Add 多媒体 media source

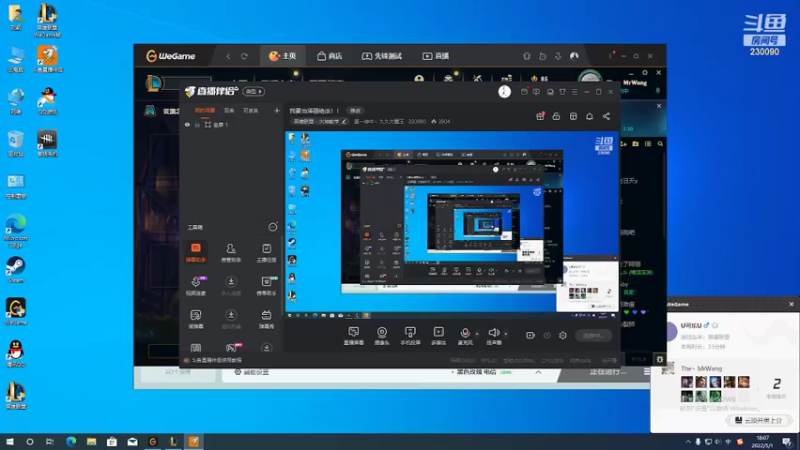[x=438, y=336]
